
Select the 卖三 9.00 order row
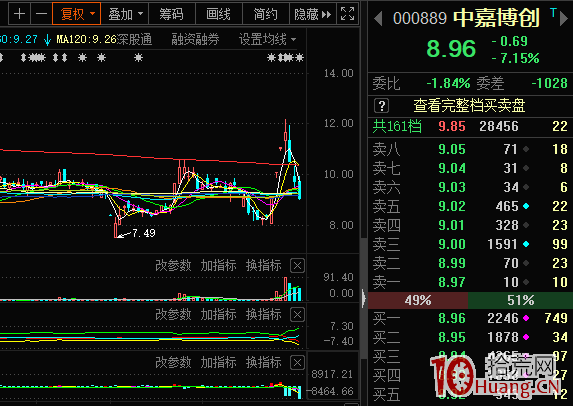pyautogui.click(x=470, y=244)
